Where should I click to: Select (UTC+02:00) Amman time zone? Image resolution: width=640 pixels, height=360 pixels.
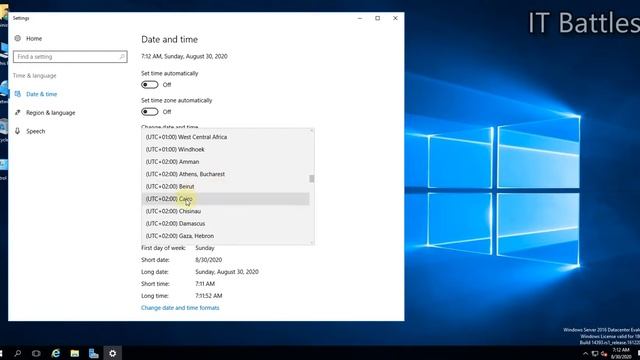click(225, 162)
